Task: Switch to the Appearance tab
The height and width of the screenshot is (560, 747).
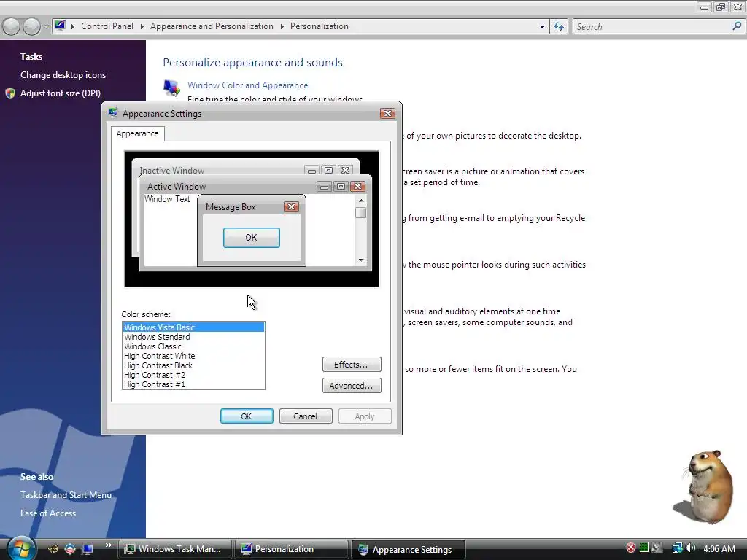Action: (138, 134)
